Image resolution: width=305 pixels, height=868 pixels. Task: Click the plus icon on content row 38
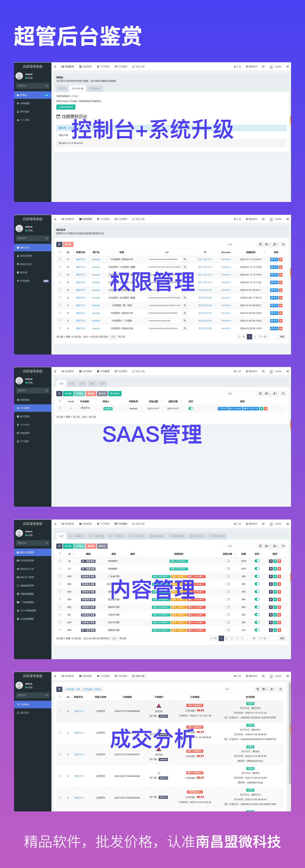271,561
